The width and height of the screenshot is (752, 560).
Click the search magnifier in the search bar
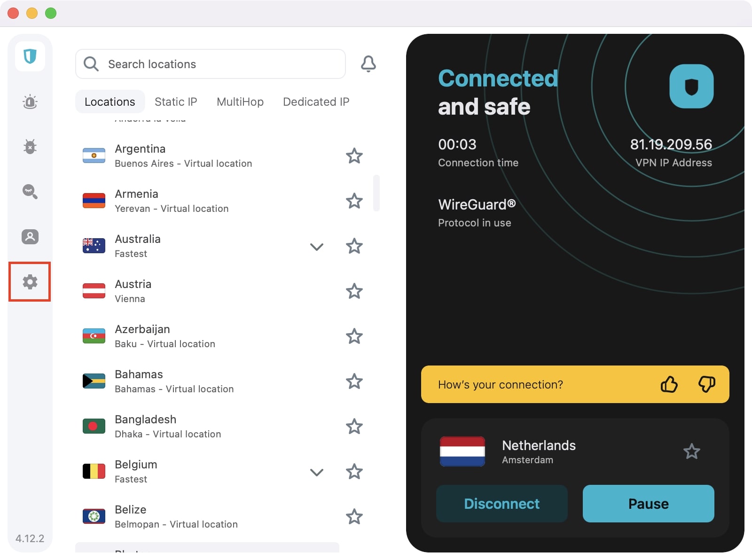pyautogui.click(x=91, y=64)
